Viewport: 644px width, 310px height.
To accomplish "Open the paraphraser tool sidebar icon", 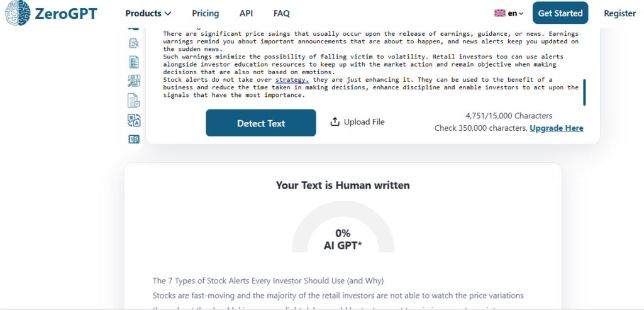I will pos(133,80).
